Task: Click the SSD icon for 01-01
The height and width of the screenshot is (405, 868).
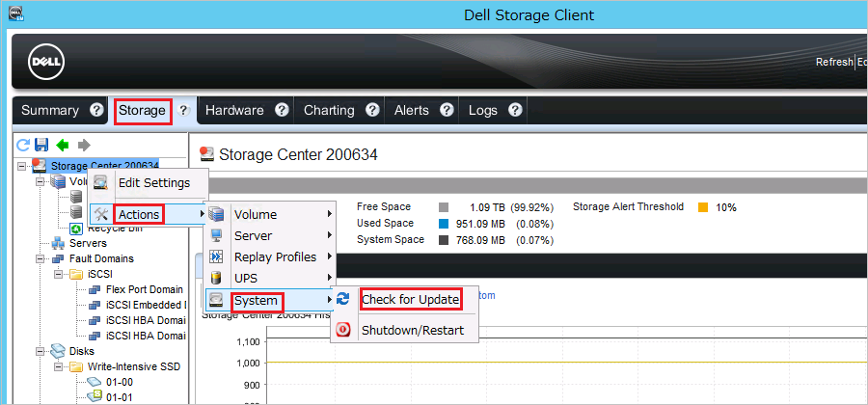Action: [95, 396]
